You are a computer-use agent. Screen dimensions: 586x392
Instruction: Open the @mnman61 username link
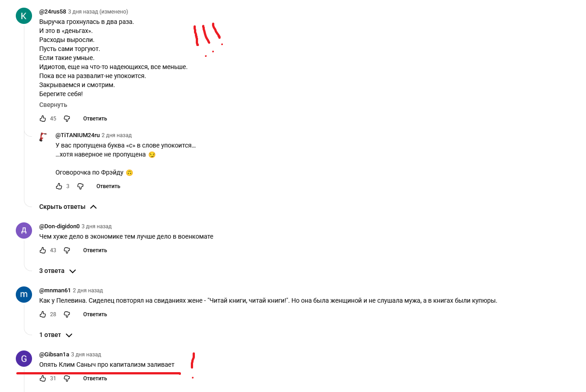[55, 291]
